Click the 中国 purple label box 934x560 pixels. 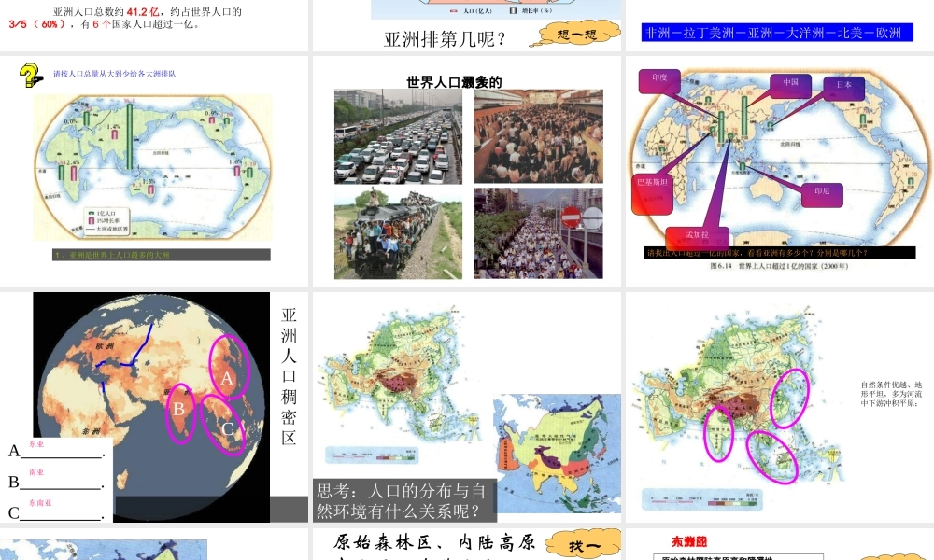click(790, 86)
